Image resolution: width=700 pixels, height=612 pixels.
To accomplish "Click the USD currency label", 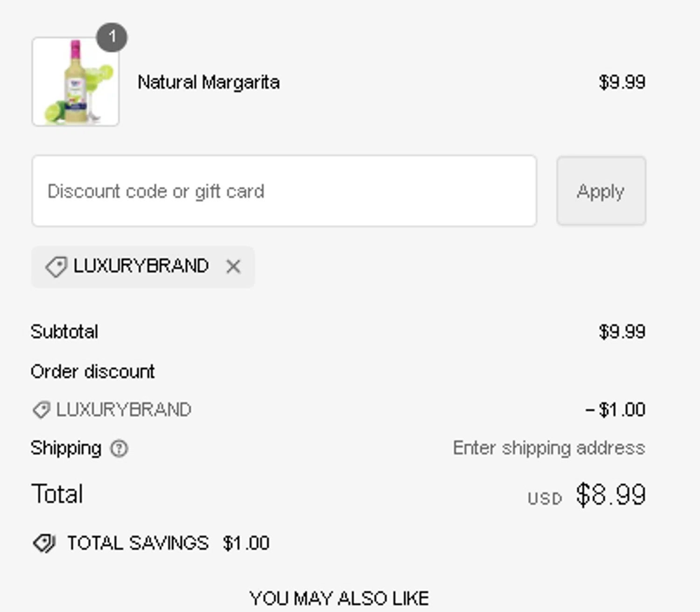I will coord(545,499).
